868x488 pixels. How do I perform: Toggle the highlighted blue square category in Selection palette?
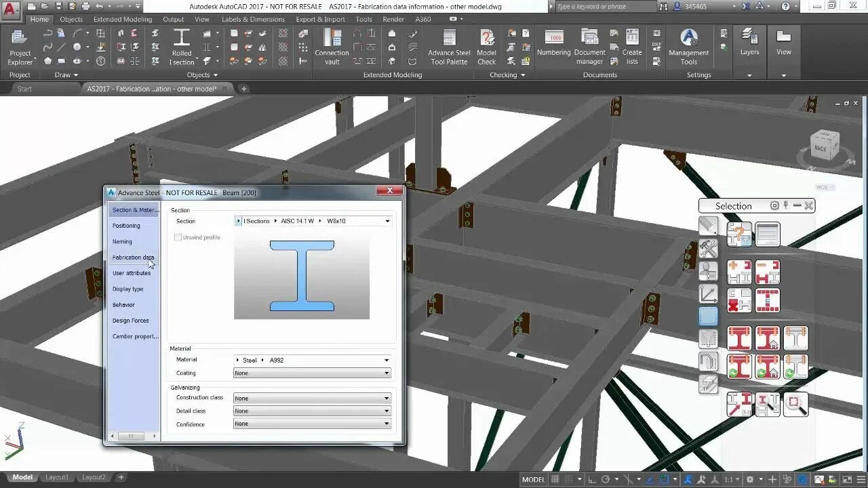pos(708,317)
